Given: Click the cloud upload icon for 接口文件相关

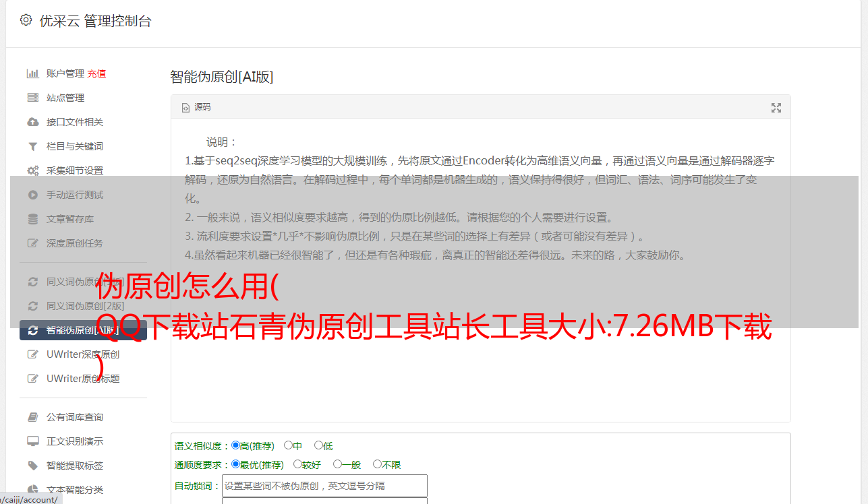Looking at the screenshot, I should 32,122.
